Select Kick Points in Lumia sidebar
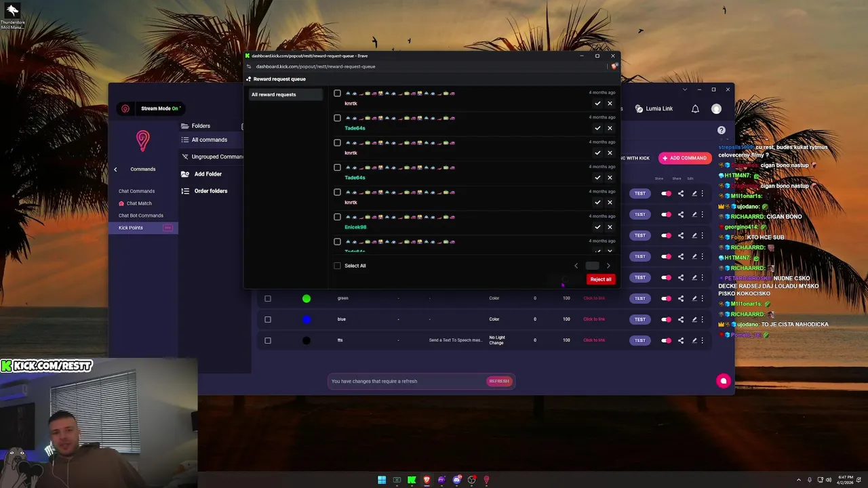The height and width of the screenshot is (488, 868). 143,228
